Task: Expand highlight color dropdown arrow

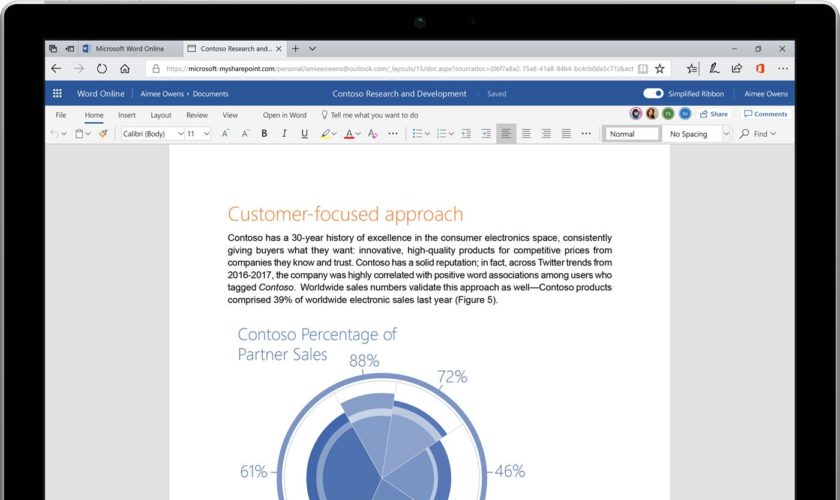Action: 334,134
